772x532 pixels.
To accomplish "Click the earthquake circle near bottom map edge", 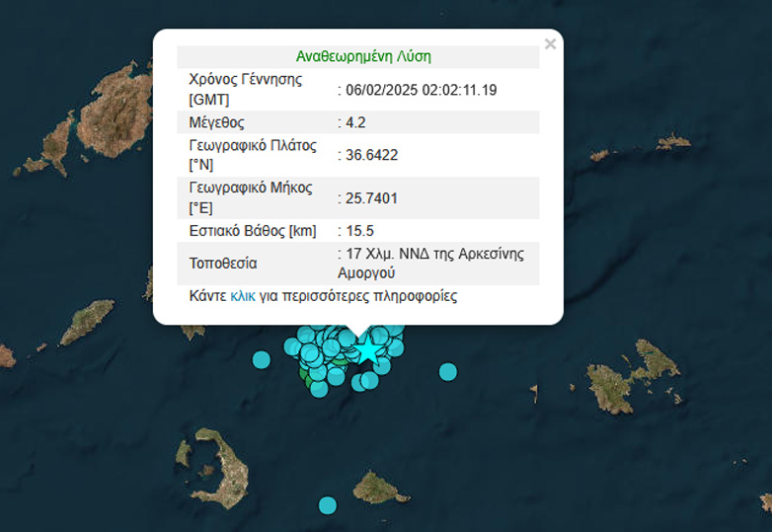I will (x=328, y=505).
